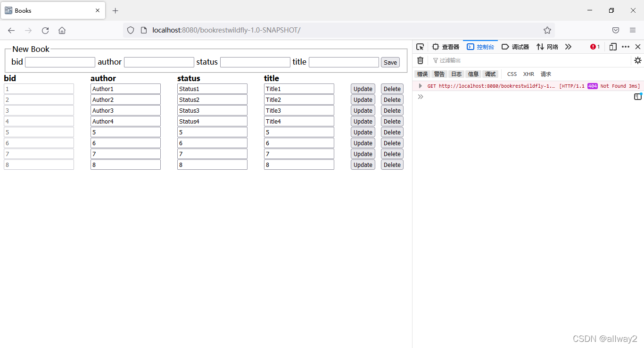Focus the New Book bid field

(x=60, y=62)
